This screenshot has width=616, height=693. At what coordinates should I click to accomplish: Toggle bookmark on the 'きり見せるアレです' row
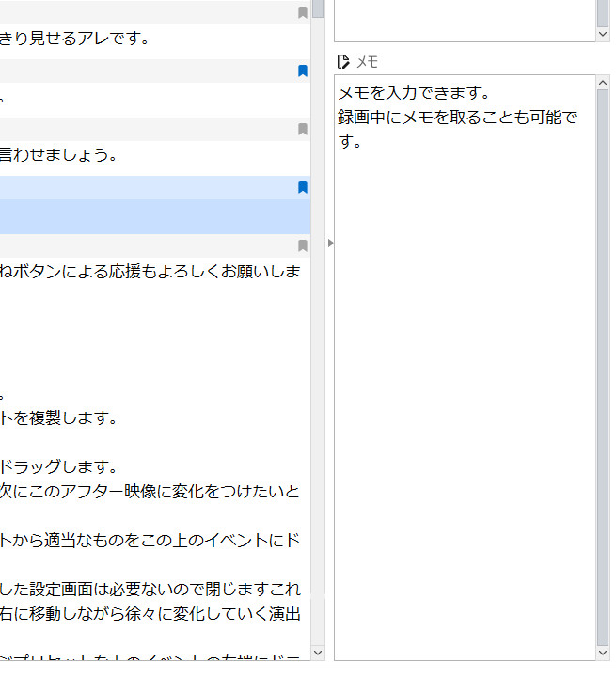(302, 13)
